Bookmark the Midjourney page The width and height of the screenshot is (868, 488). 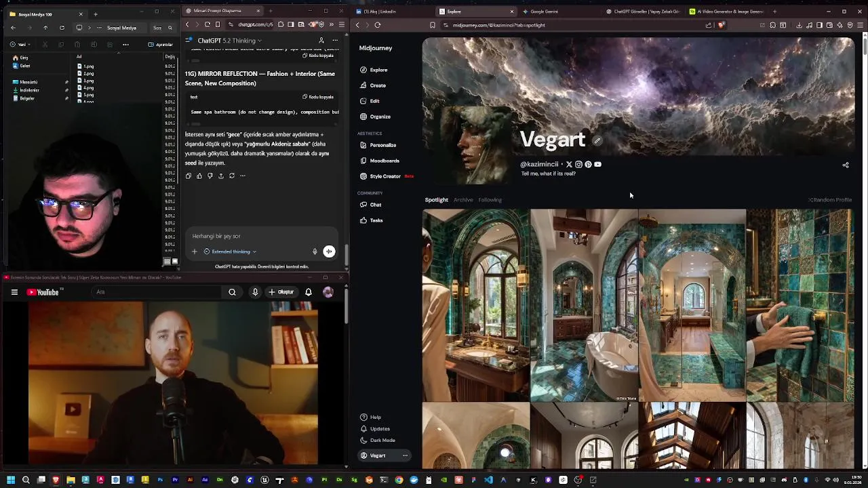(x=432, y=25)
